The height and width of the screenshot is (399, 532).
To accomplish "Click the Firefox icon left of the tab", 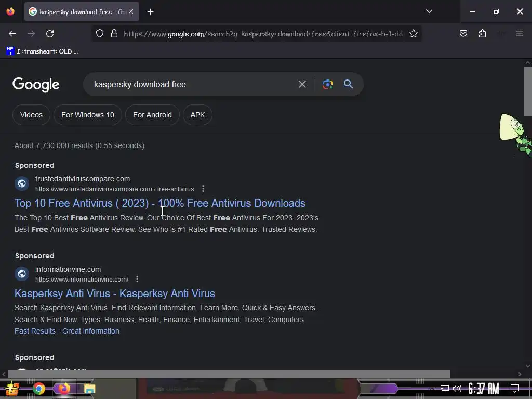I will click(10, 11).
